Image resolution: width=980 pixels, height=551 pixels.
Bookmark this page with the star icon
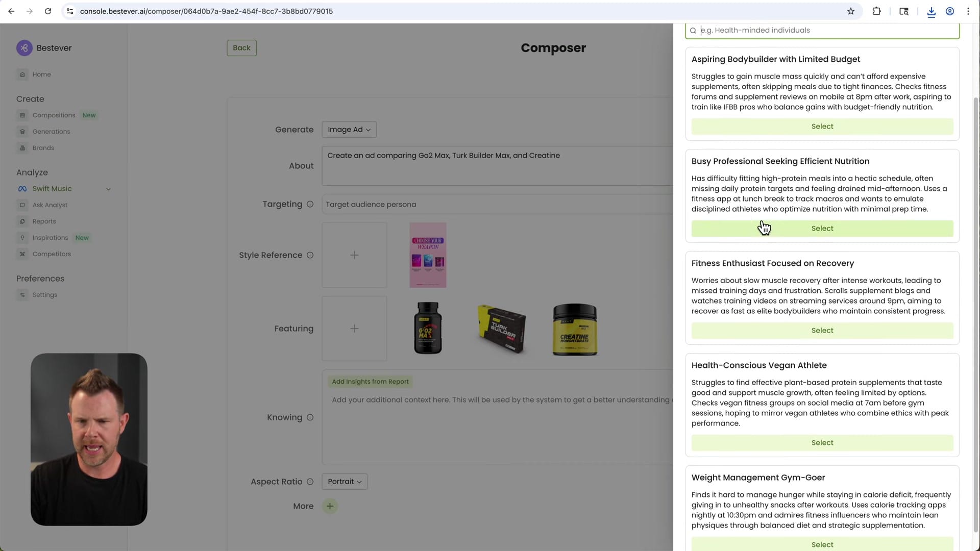click(850, 11)
